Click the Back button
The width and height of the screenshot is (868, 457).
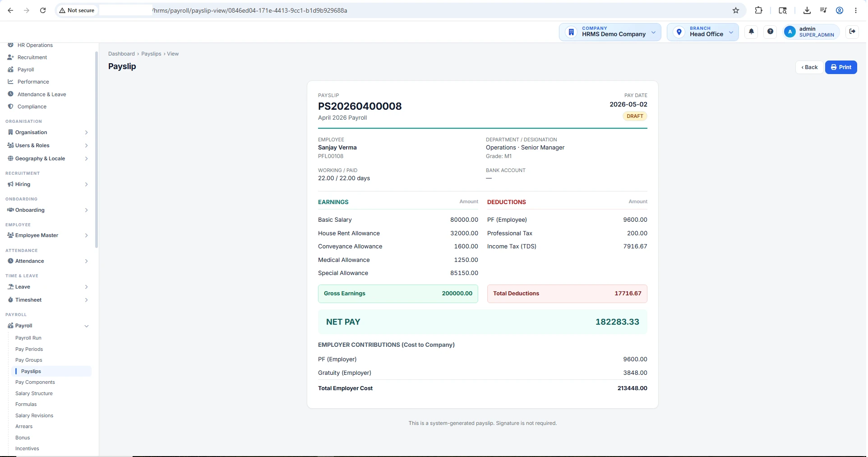809,67
